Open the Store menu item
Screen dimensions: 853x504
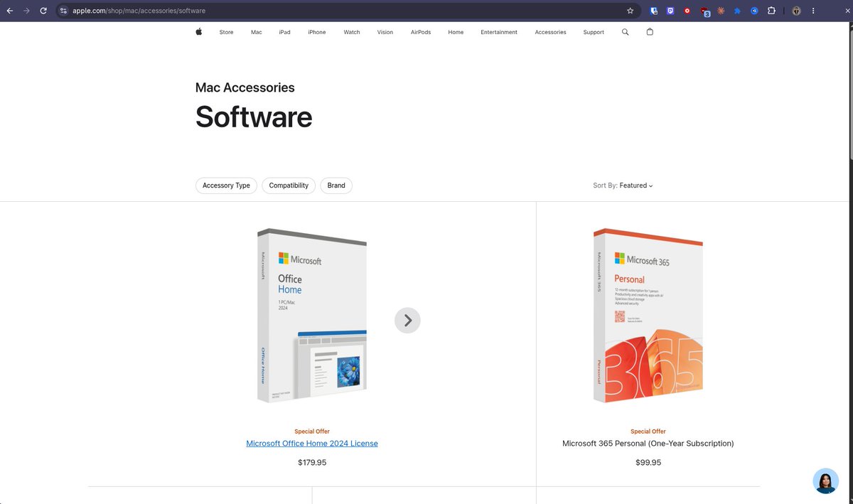(x=226, y=32)
